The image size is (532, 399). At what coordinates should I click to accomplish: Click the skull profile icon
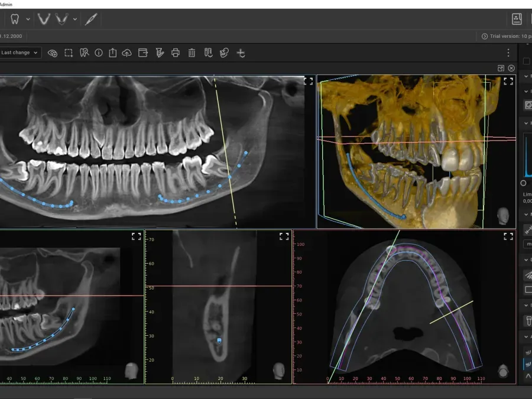tap(224, 53)
